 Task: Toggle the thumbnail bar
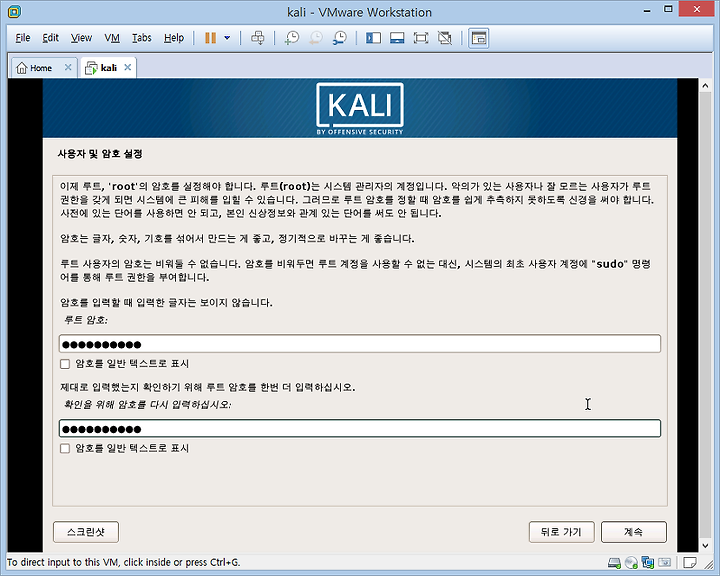tap(397, 38)
